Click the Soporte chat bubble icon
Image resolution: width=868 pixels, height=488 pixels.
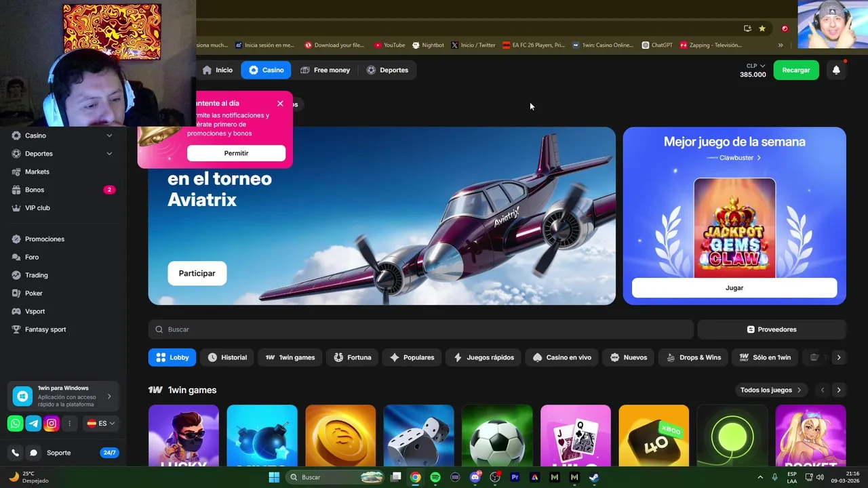click(33, 453)
